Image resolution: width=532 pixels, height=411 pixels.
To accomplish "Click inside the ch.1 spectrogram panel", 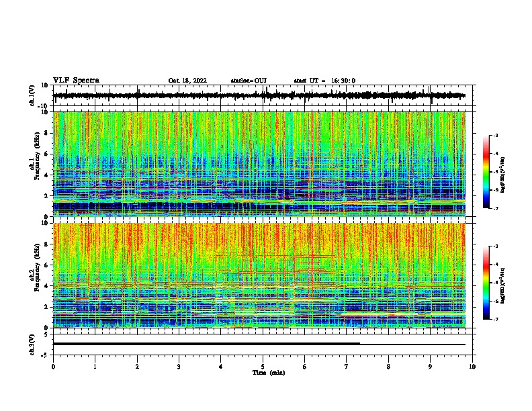I will coord(259,164).
